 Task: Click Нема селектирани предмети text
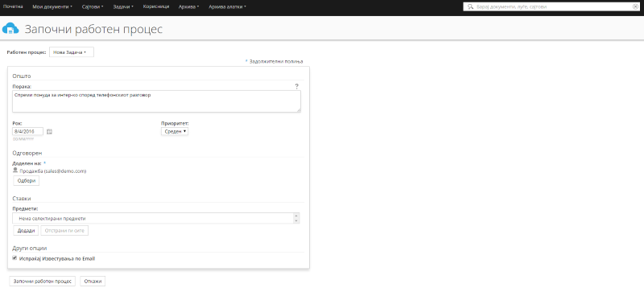point(52,219)
